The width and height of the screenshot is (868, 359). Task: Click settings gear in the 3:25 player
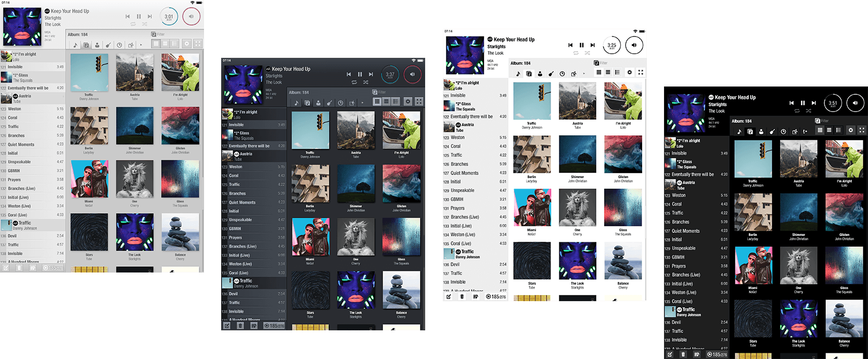[x=630, y=72]
